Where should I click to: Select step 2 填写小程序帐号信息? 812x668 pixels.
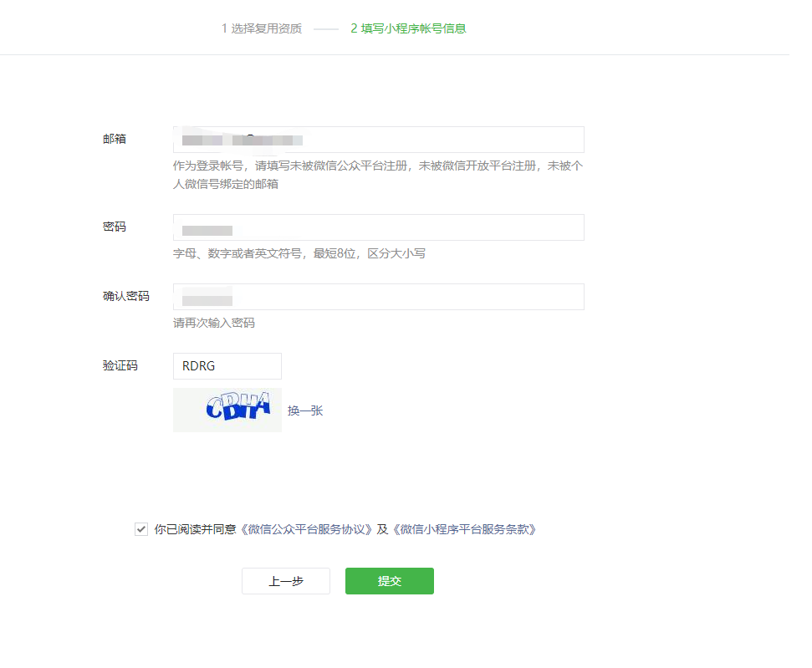click(x=408, y=28)
